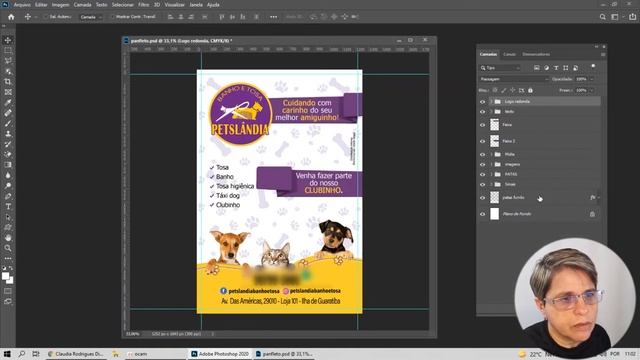The image size is (640, 360).
Task: Filter layers by pixel layers icon
Action: pos(536,68)
